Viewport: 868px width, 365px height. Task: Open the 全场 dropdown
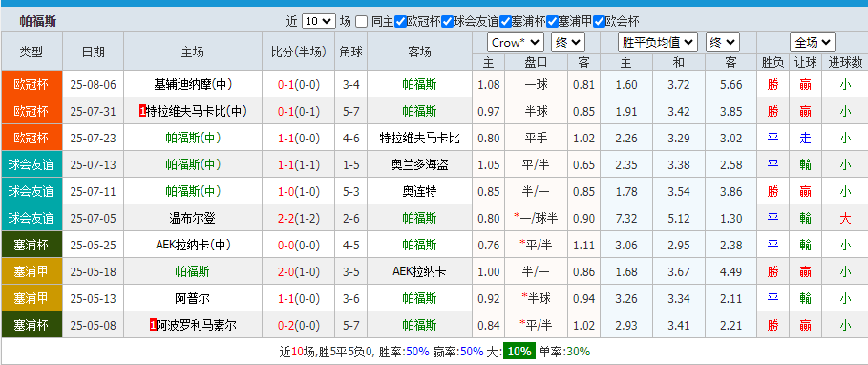(812, 42)
